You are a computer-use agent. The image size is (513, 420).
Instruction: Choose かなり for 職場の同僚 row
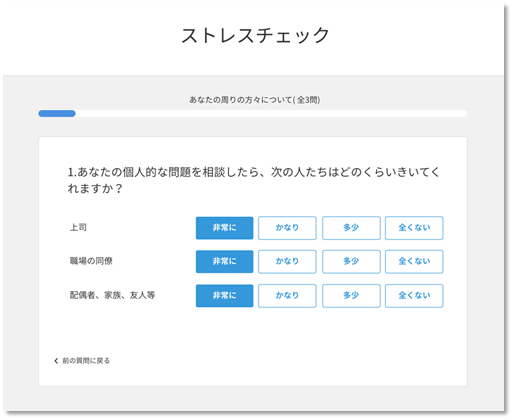(x=287, y=262)
